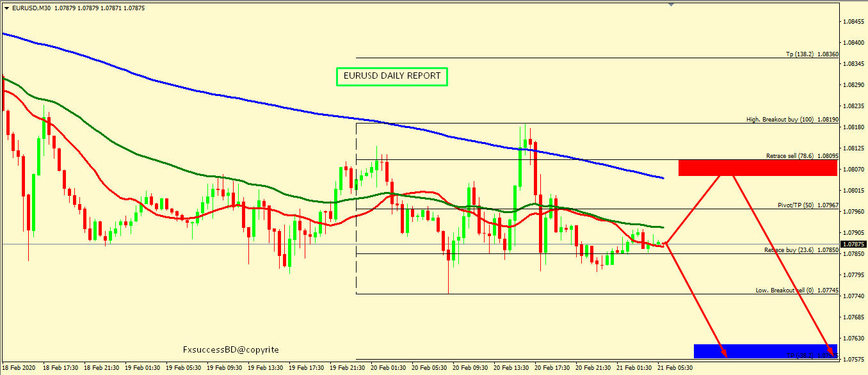The height and width of the screenshot is (375, 868).
Task: Click the gray chart shift triangle marker
Action: (671, 4)
